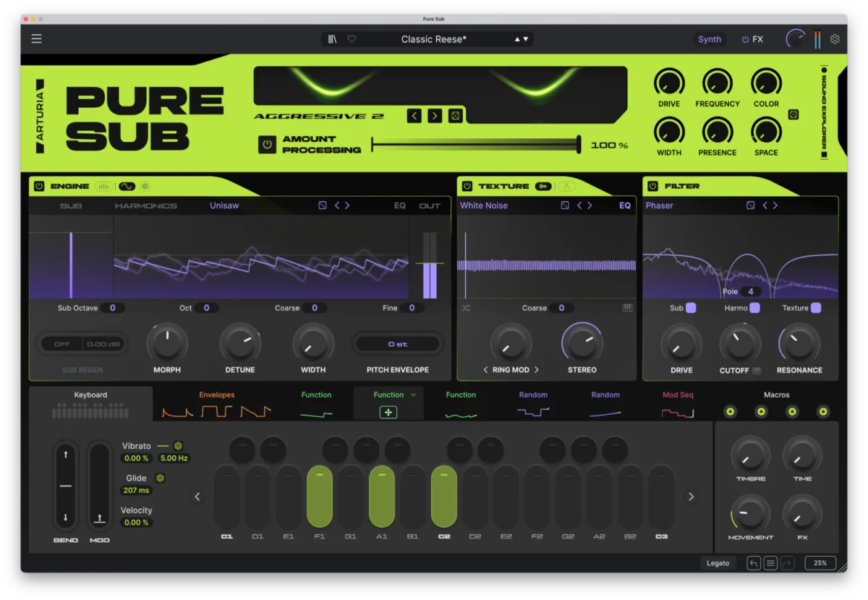Randomize the Unisaw harmonics engine type
Image resolution: width=868 pixels, height=600 pixels.
[x=323, y=206]
